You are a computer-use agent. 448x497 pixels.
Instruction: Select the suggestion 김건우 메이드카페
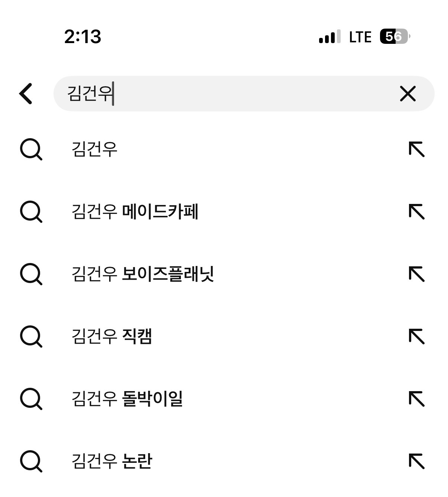(x=135, y=212)
